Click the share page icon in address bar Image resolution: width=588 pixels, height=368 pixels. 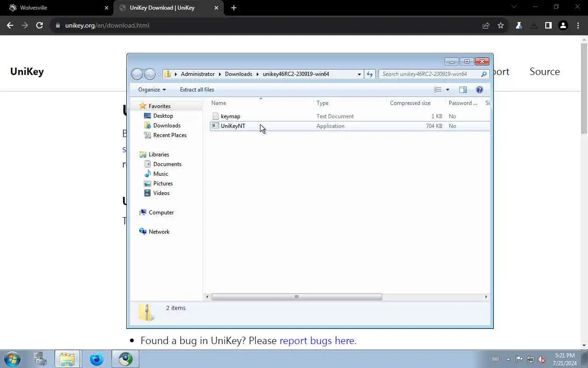(486, 25)
